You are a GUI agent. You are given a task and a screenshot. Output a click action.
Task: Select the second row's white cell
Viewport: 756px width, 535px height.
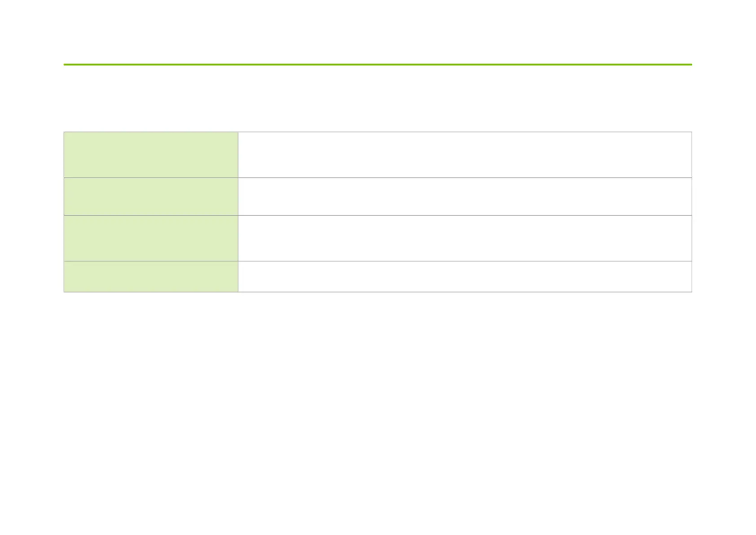[465, 196]
